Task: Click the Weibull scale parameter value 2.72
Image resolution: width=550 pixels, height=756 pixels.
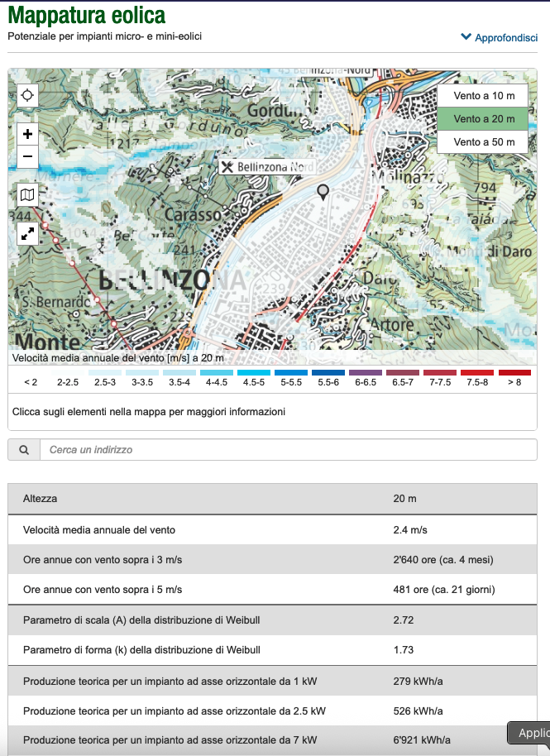Action: 404,620
